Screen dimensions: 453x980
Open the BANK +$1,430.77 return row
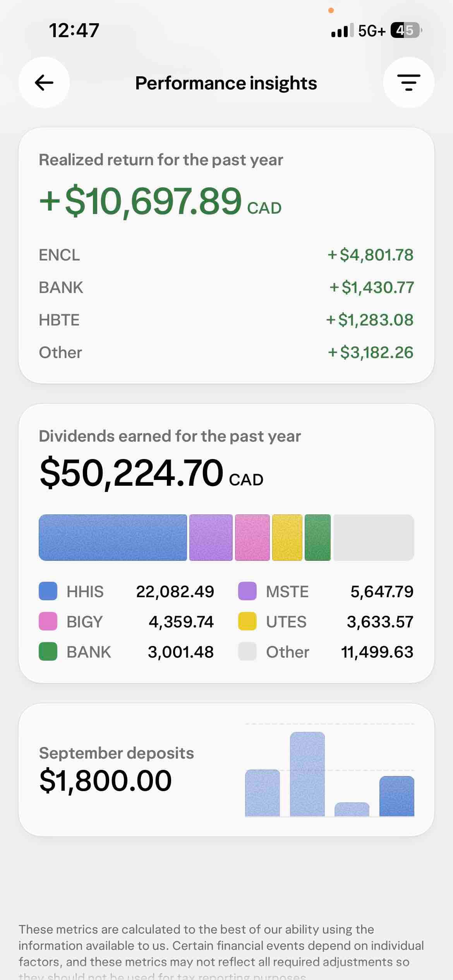point(226,288)
